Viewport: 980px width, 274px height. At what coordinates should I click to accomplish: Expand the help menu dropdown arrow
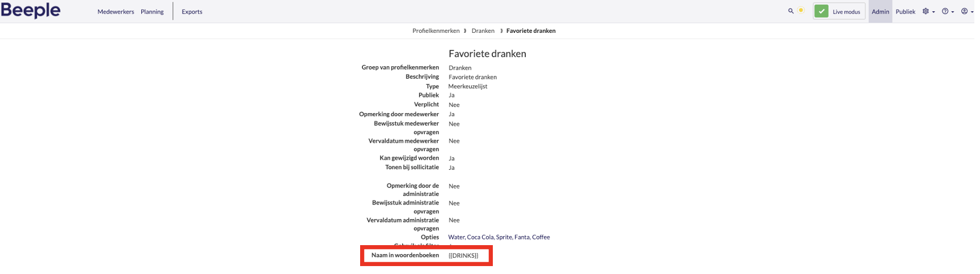coord(953,12)
